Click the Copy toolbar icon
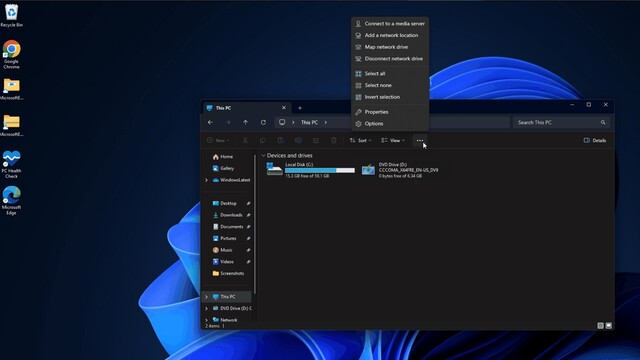The width and height of the screenshot is (640, 360). pos(263,140)
